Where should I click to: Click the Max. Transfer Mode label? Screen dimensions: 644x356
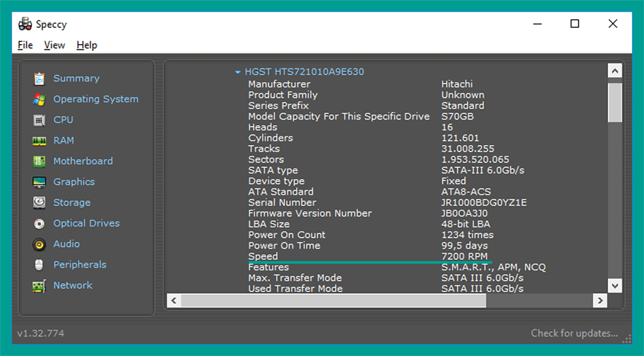click(295, 278)
